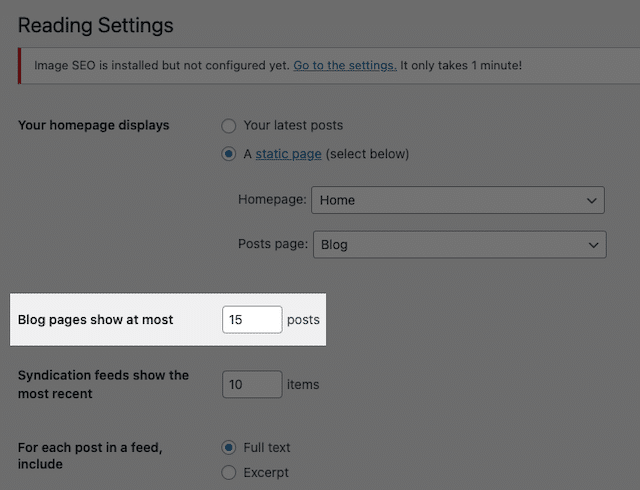Click the "Homepage:" field label
Screen dimensions: 640x490
point(272,200)
